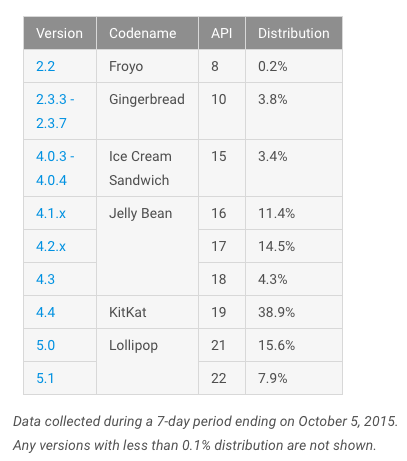Click the API column header
407x461 pixels.
pos(222,33)
